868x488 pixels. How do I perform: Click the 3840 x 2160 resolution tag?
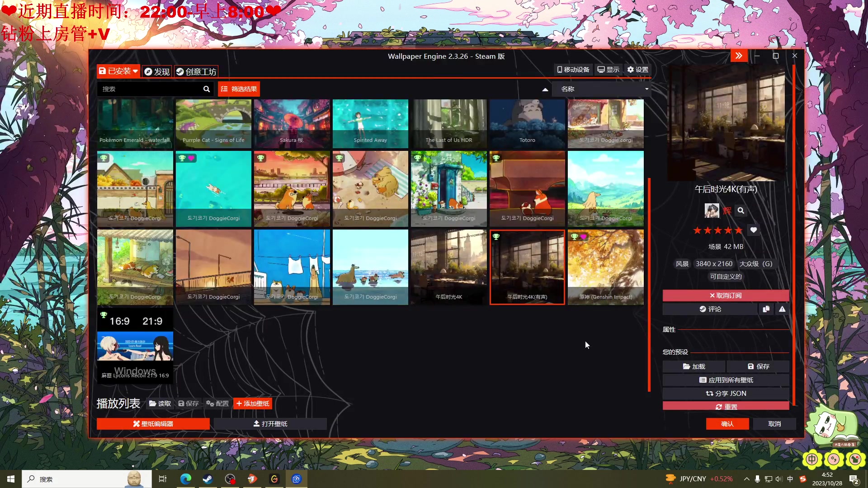coord(714,264)
